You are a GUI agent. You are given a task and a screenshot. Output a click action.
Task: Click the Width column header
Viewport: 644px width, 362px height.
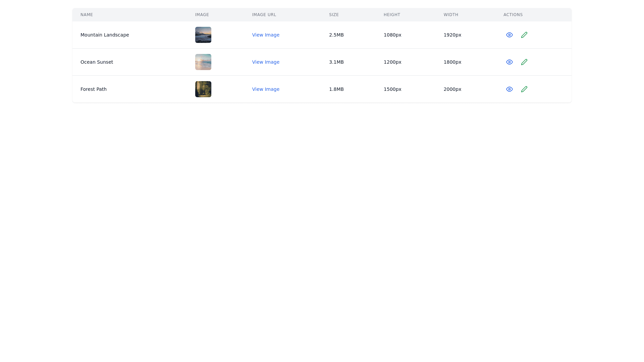[x=451, y=15]
